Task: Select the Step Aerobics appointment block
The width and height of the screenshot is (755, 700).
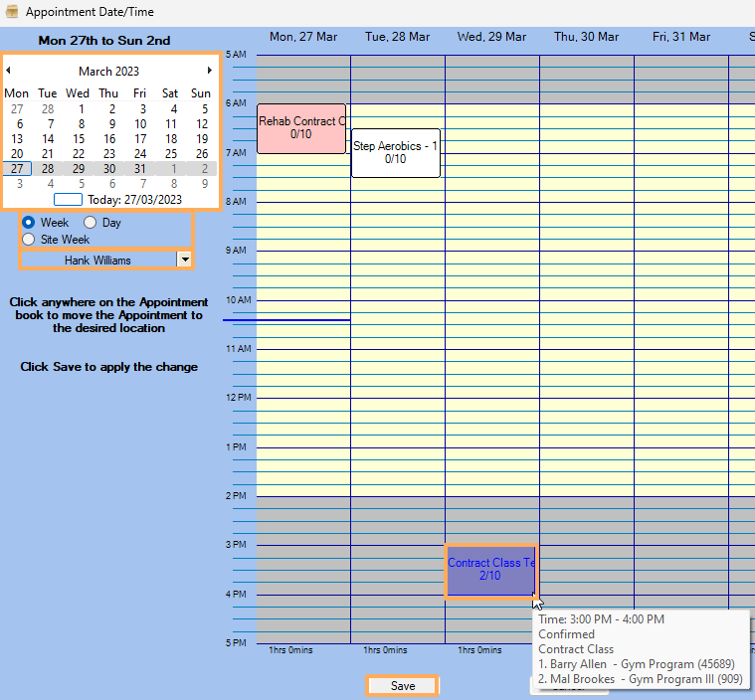Action: [395, 152]
